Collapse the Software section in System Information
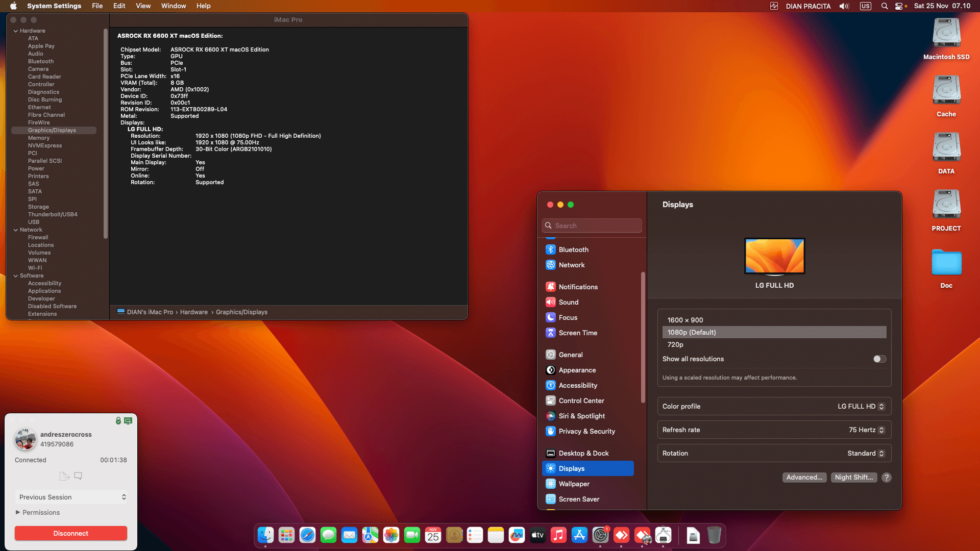980x551 pixels. tap(15, 276)
